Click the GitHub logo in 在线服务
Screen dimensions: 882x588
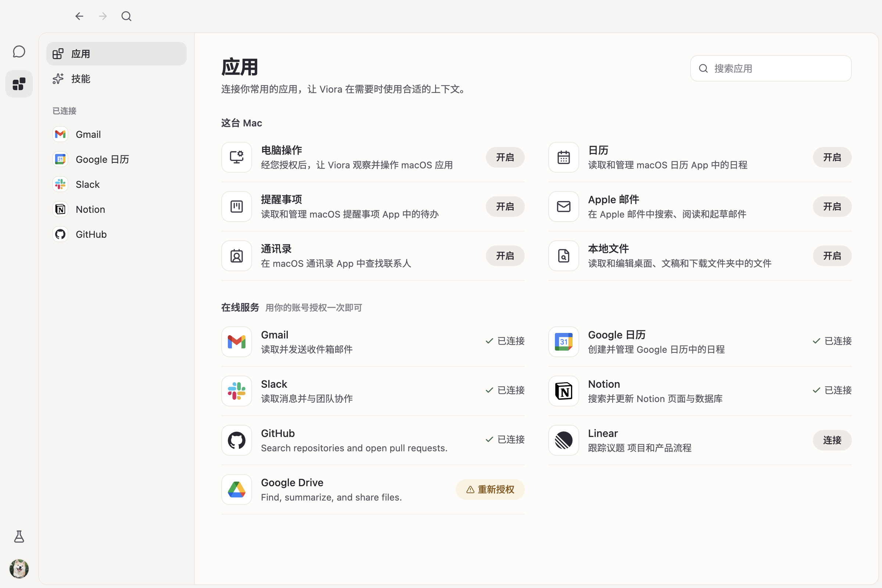237,440
